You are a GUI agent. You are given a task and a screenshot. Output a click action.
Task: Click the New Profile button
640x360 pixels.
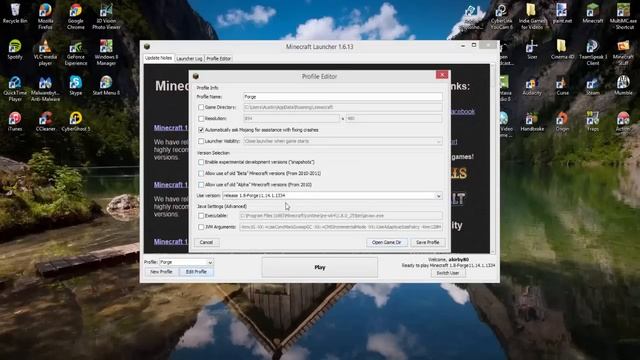161,272
